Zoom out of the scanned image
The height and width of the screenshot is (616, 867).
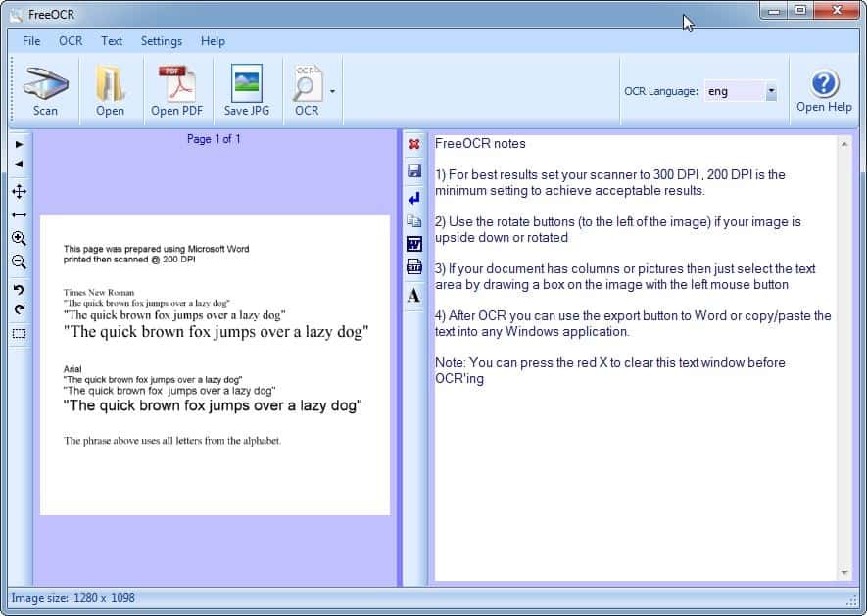coord(19,261)
